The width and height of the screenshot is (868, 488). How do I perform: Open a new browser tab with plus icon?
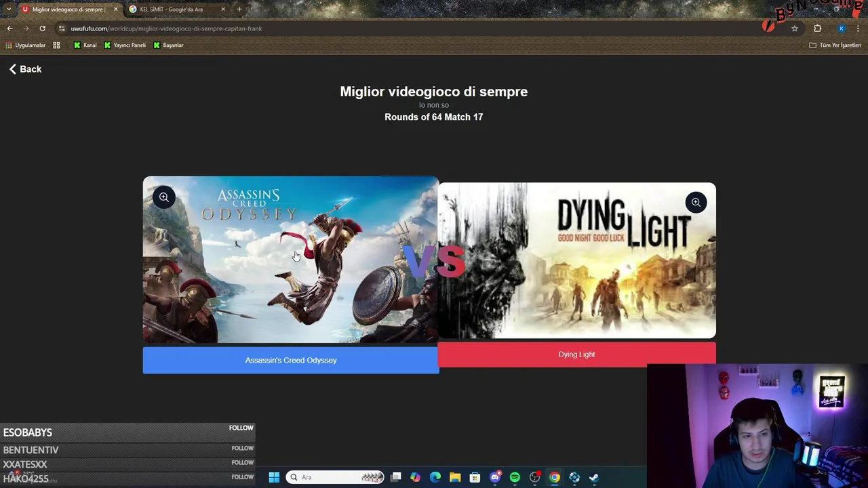[239, 9]
